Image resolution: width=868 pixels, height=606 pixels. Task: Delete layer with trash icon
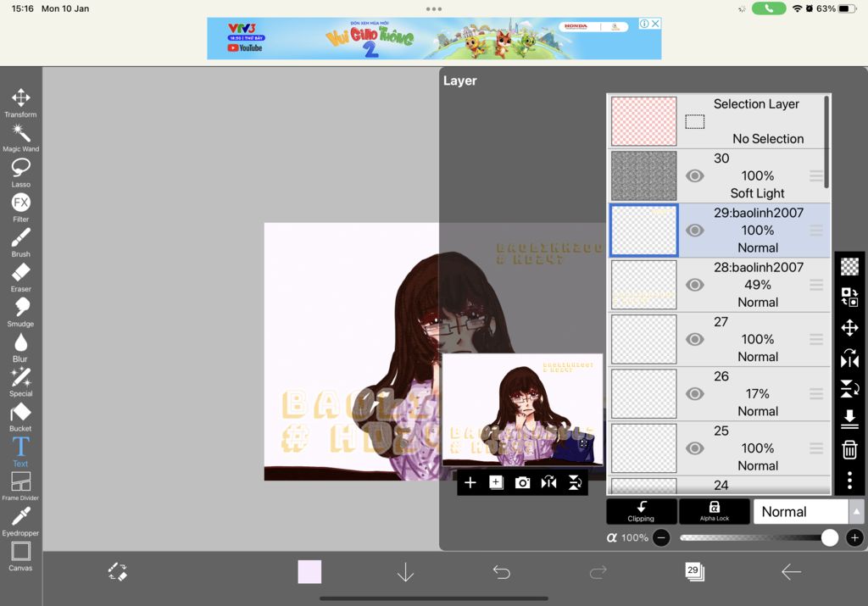pyautogui.click(x=849, y=449)
